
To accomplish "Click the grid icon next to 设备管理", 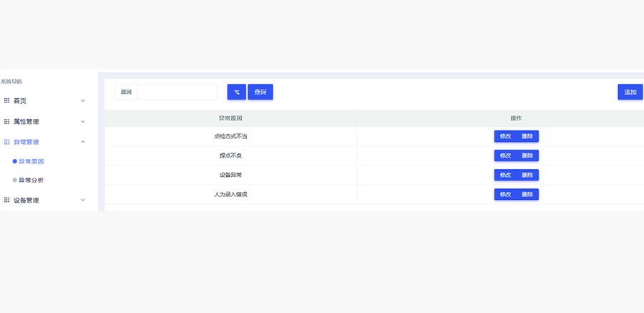I will click(7, 201).
